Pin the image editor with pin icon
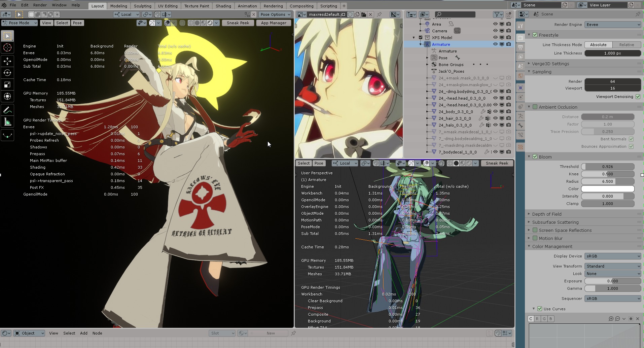Image resolution: width=644 pixels, height=348 pixels. click(379, 14)
